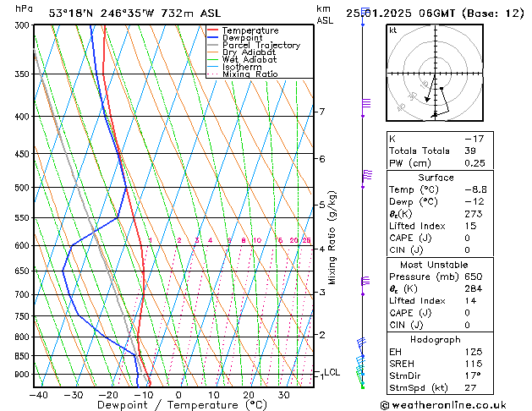Click the Surface section heading
Viewport: 532px width, 411px height.
436,178
